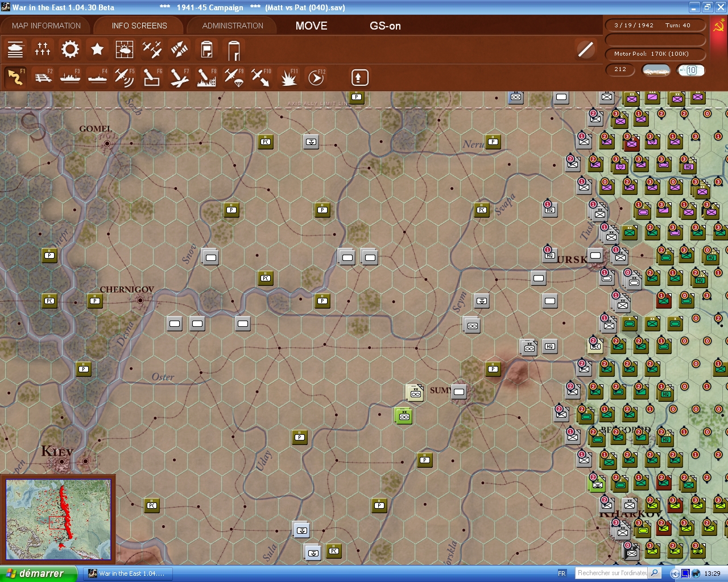Click the crossed arrows info-screen icon
This screenshot has height=582, width=728.
tap(179, 49)
